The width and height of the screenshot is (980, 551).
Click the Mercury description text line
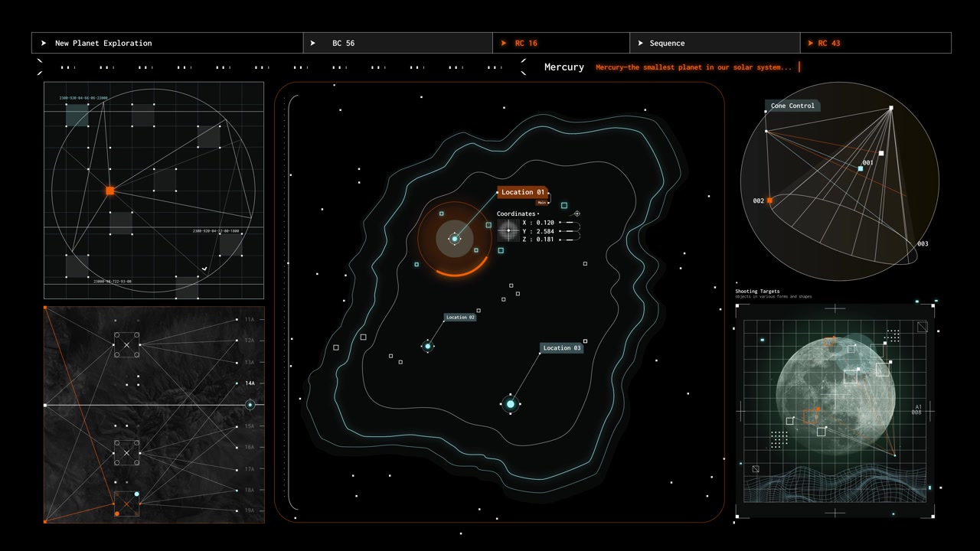coord(694,67)
